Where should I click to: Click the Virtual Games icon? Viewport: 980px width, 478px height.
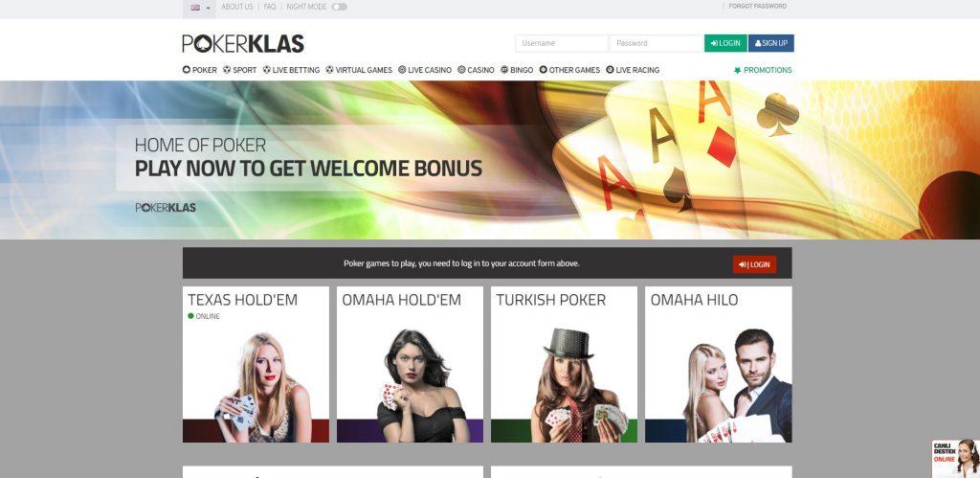(329, 70)
